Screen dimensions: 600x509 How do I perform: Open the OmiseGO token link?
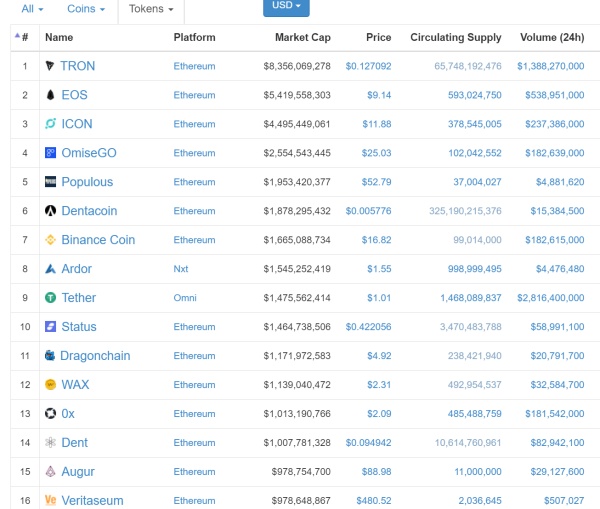click(89, 153)
